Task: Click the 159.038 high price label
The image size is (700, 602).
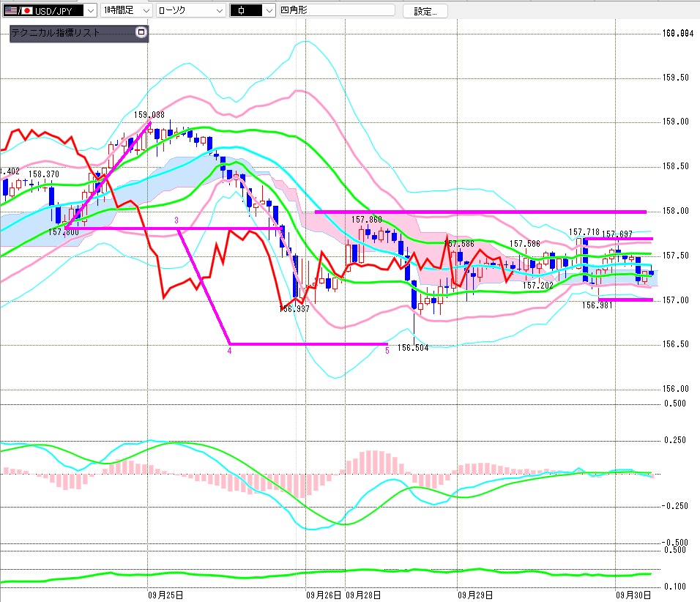Action: (x=149, y=115)
